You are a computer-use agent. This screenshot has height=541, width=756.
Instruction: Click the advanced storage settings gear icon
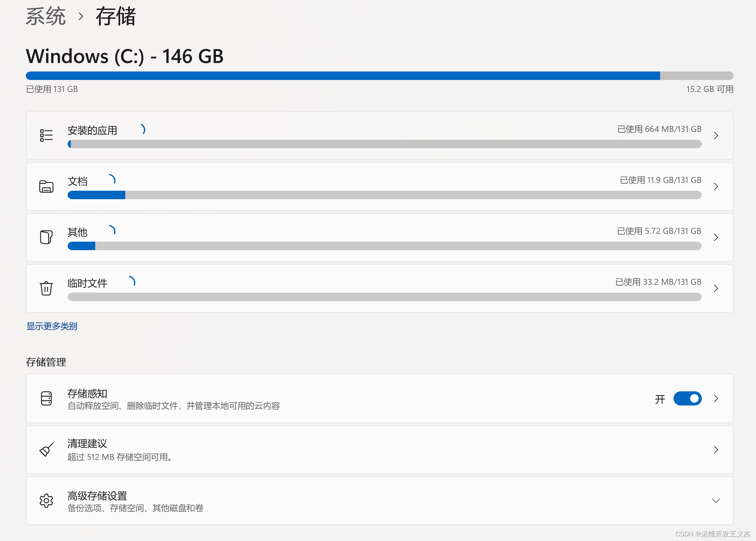coord(46,500)
